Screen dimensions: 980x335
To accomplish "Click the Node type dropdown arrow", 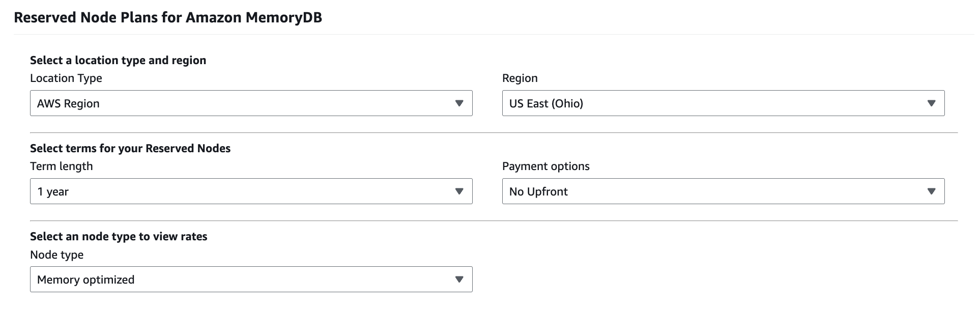I will pos(459,280).
